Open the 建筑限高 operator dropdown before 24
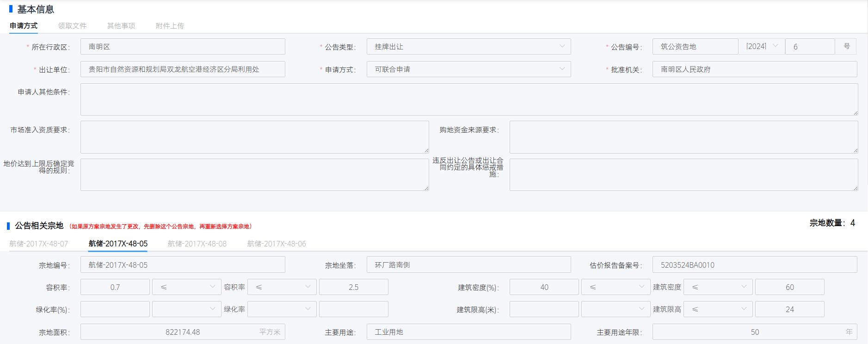 click(x=718, y=309)
